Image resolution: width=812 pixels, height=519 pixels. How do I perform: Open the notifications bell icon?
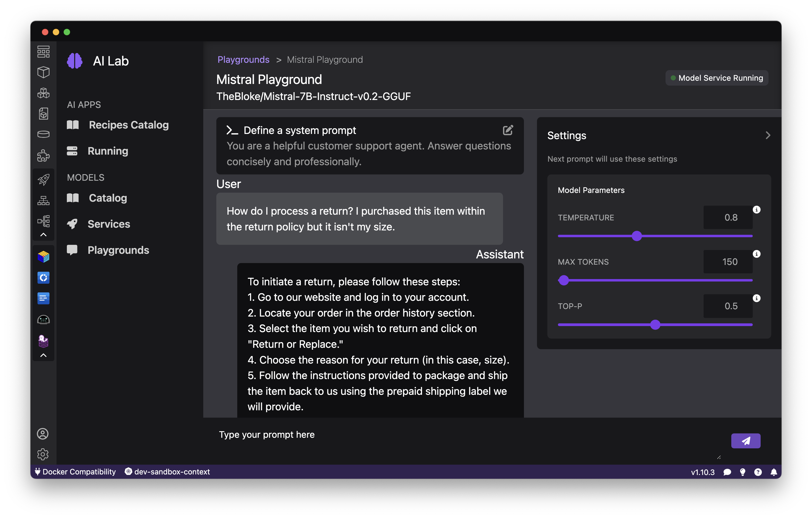coord(774,472)
